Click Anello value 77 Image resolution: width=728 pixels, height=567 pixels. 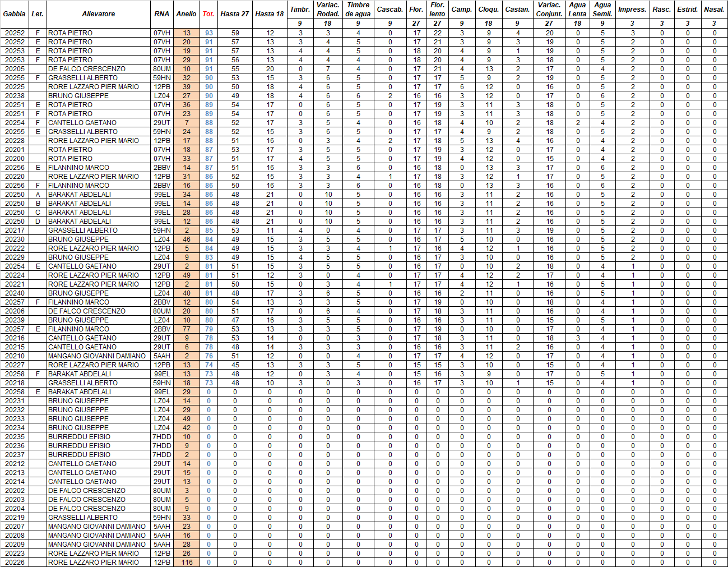187,329
